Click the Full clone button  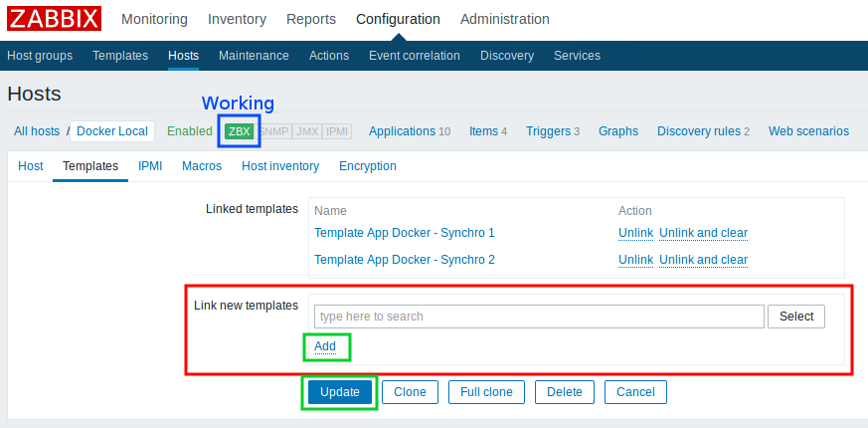coord(486,392)
